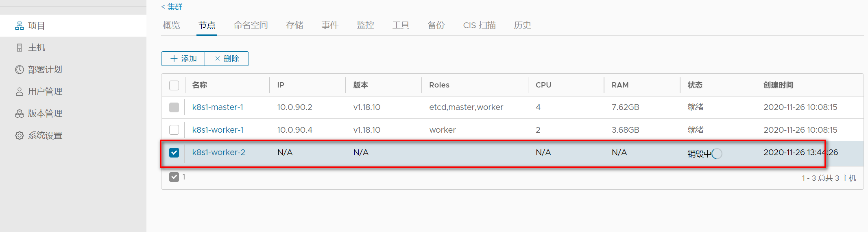Open the 概览 tab
868x232 pixels.
[x=171, y=25]
